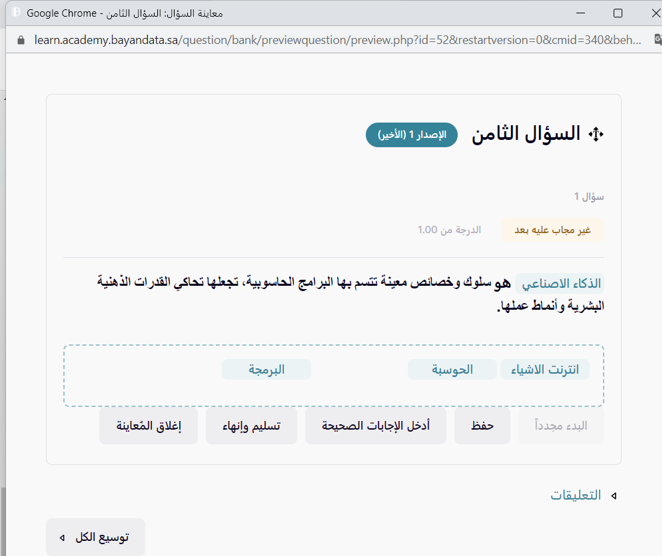Expand the التعليقات section

(x=576, y=495)
